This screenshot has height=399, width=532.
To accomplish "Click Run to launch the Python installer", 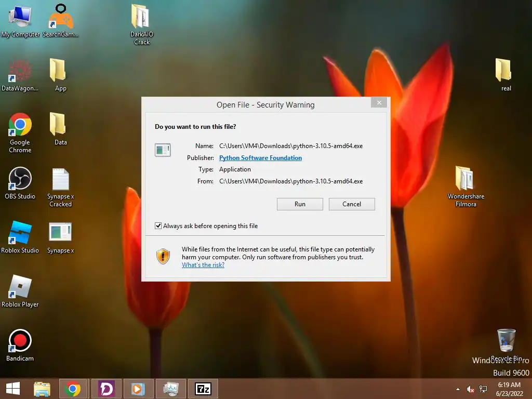I will coord(300,204).
